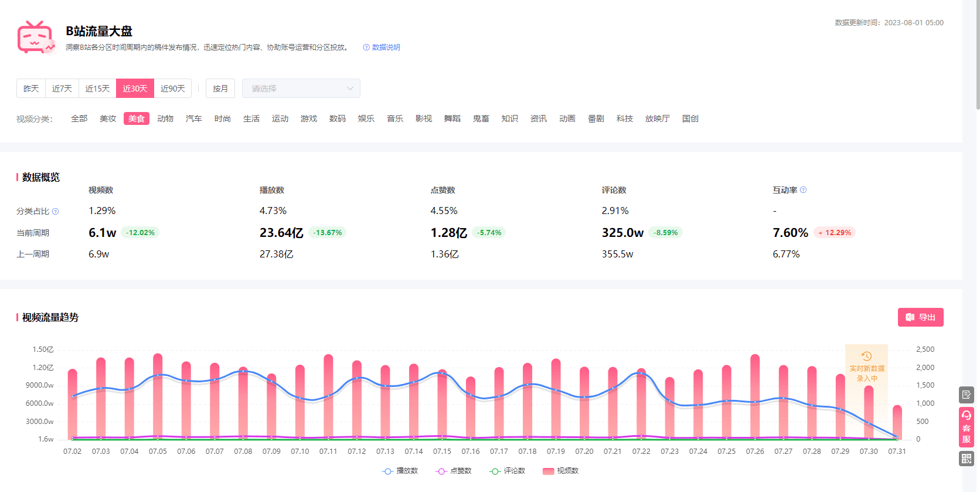Click the +12.29% interaction rate badge
980x492 pixels.
[x=835, y=233]
